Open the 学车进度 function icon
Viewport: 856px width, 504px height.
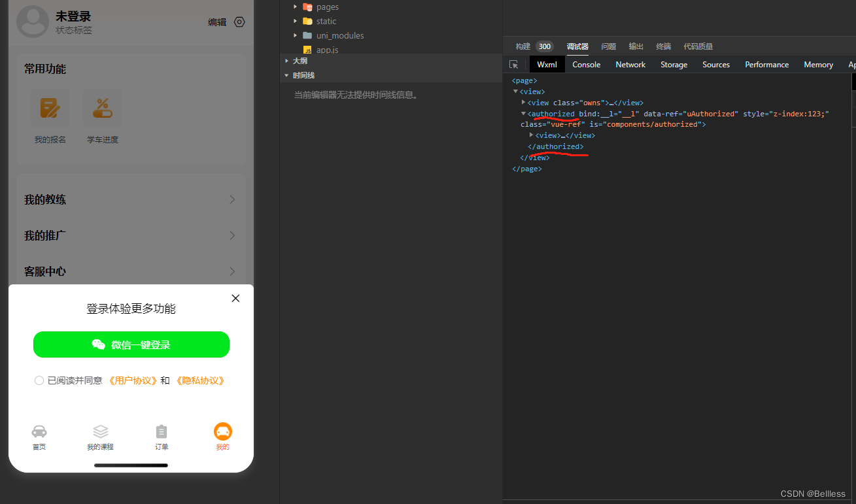pos(103,108)
